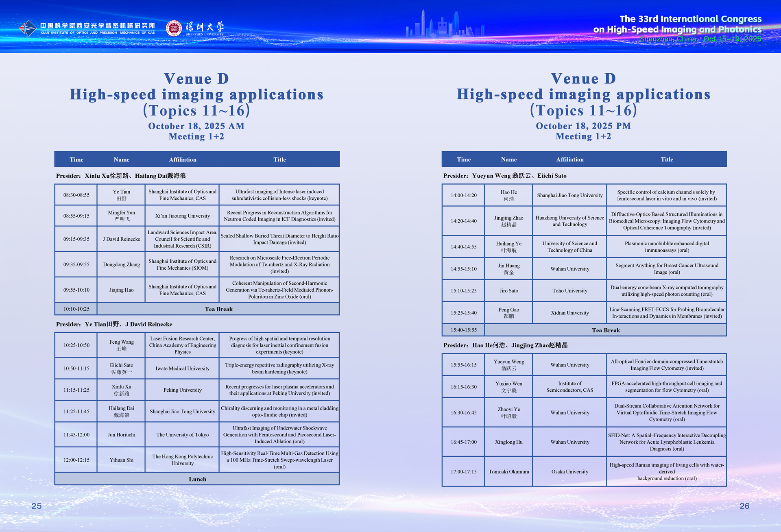Viewport: 781px width, 532px height.
Task: Click the Lunch row
Action: coord(197,479)
